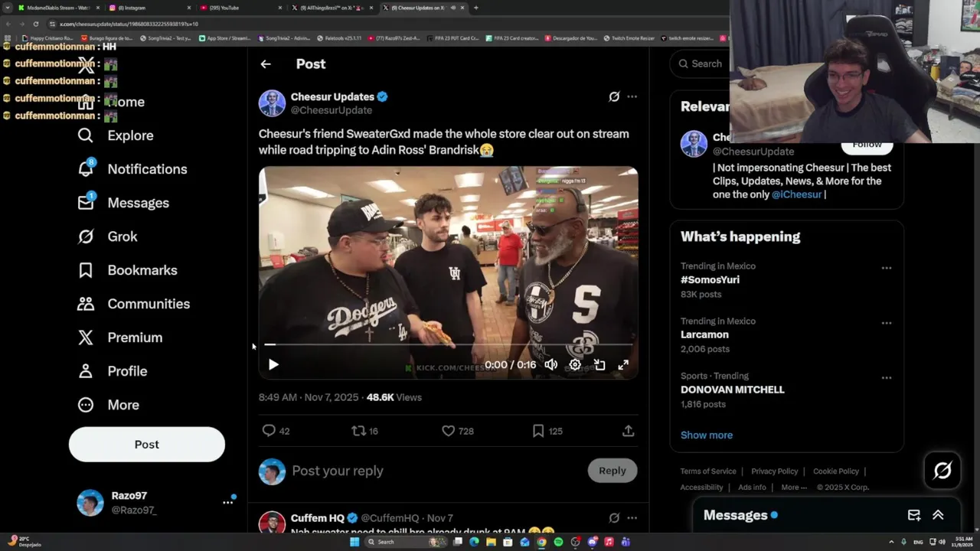Open Communities in the sidebar

133,304
